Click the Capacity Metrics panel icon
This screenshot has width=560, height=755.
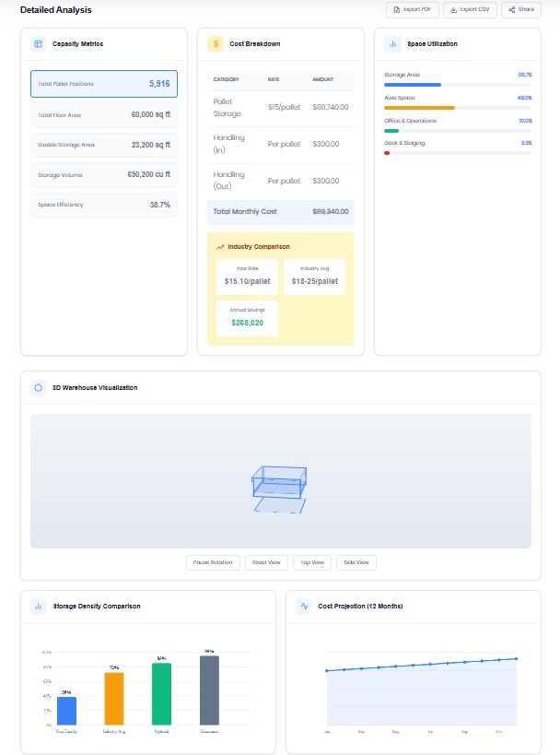pos(39,44)
